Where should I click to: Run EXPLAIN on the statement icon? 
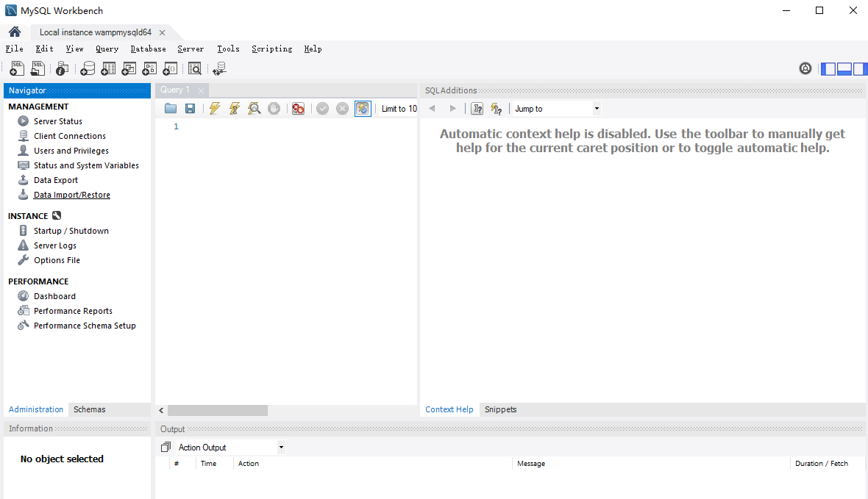click(254, 109)
